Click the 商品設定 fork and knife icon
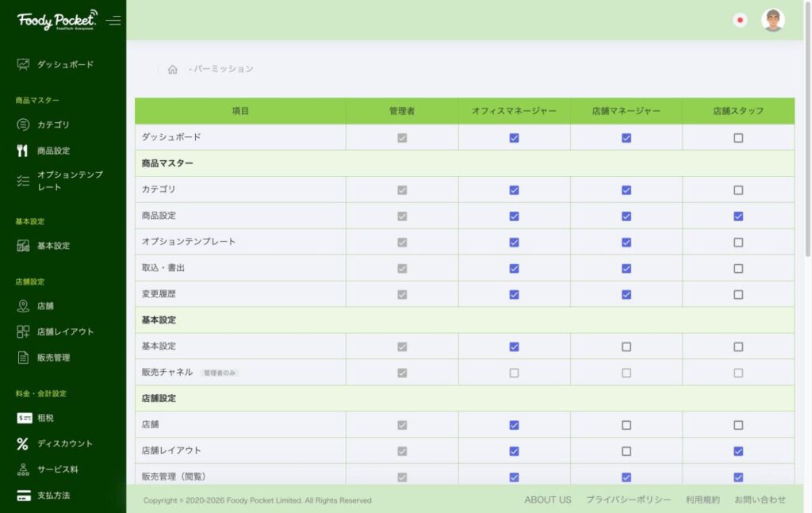Viewport: 812px width, 513px height. pyautogui.click(x=22, y=151)
